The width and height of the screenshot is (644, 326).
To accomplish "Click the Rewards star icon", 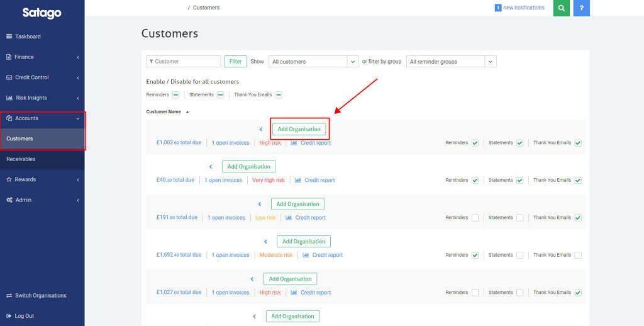I will click(x=9, y=179).
